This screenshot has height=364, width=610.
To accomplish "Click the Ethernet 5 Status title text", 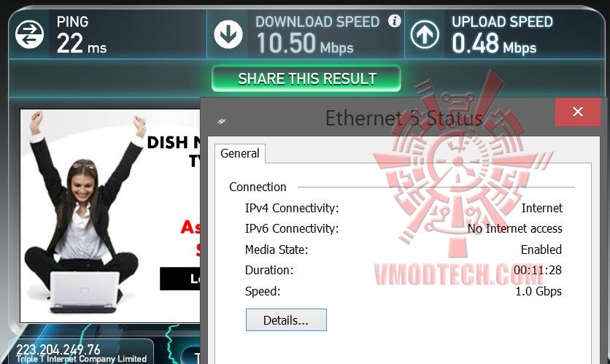I will [x=404, y=118].
